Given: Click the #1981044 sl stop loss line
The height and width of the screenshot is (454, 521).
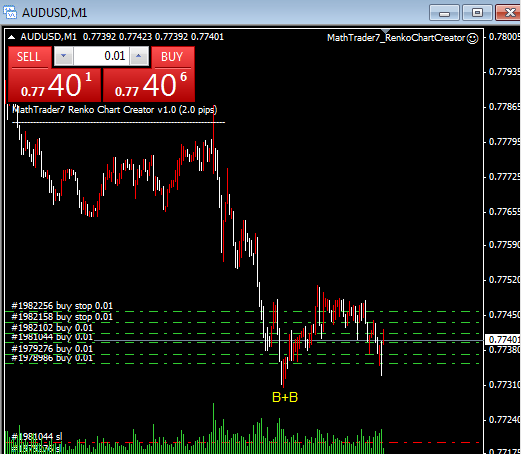Looking at the screenshot, I should pos(37,436).
